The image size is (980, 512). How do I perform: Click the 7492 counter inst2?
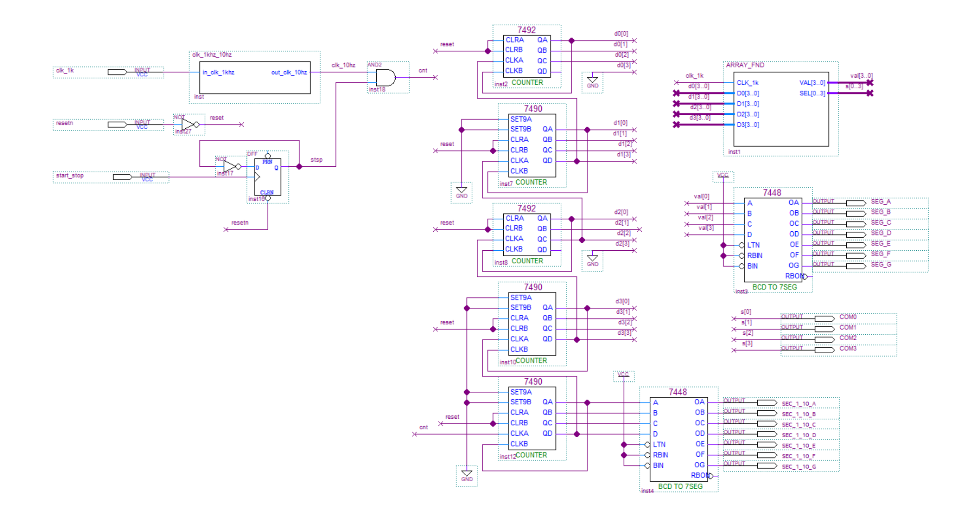tap(527, 56)
